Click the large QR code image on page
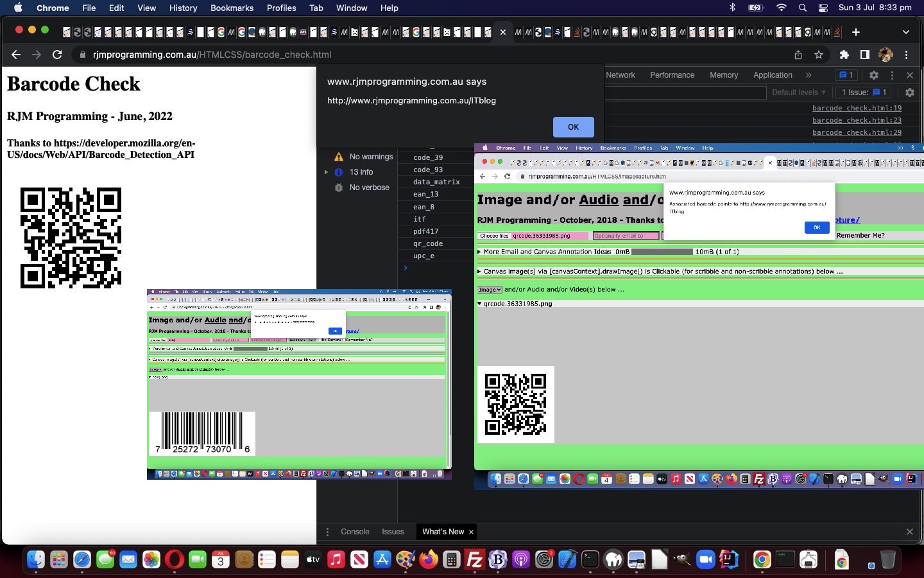This screenshot has height=578, width=924. [x=71, y=238]
